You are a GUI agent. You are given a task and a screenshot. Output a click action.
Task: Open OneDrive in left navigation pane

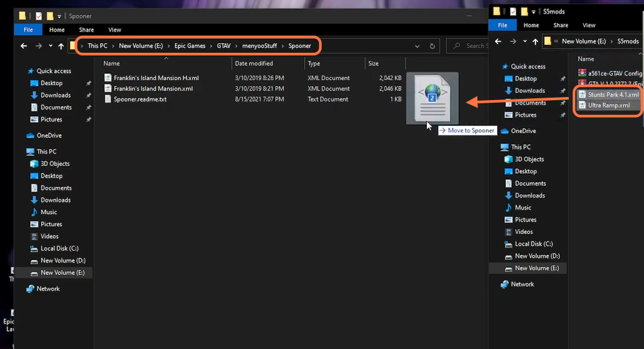coord(49,135)
